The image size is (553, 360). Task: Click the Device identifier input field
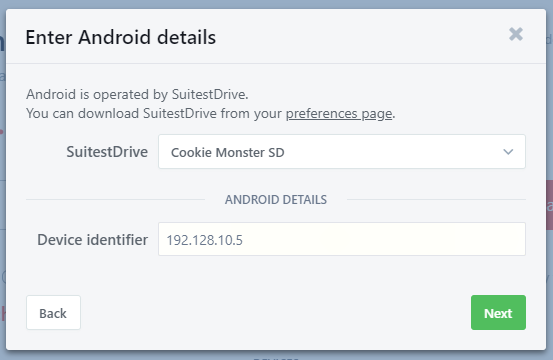[342, 239]
